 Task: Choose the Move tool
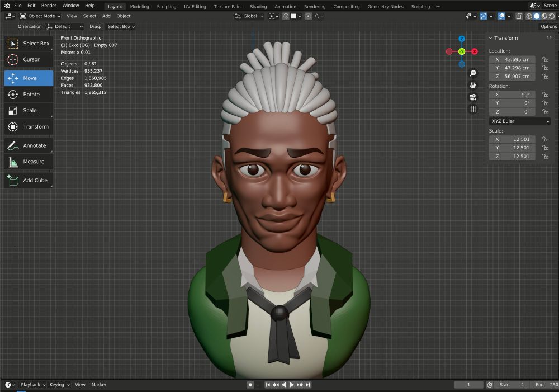coord(29,78)
